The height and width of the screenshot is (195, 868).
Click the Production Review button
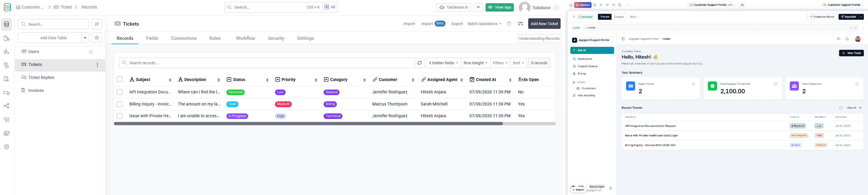pyautogui.click(x=822, y=17)
